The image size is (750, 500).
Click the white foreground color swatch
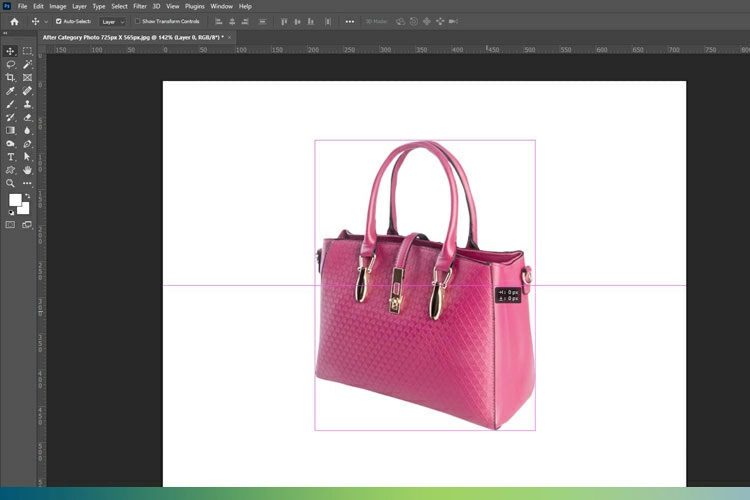coord(15,201)
